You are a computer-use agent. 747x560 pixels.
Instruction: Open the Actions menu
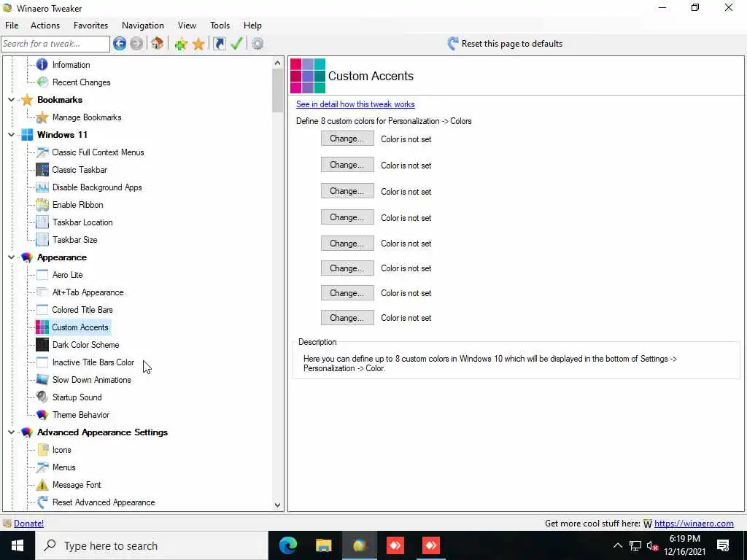(x=45, y=26)
